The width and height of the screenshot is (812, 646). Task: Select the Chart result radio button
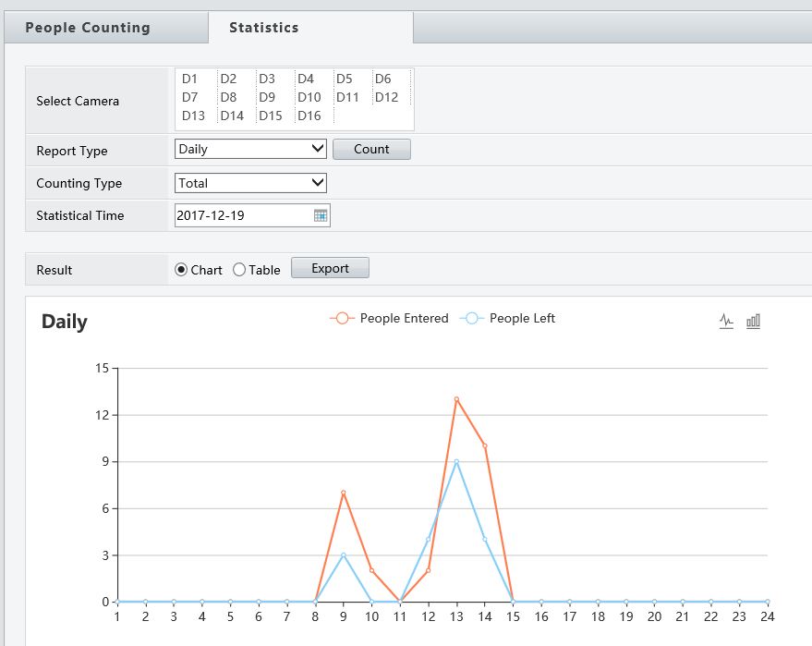coord(182,270)
